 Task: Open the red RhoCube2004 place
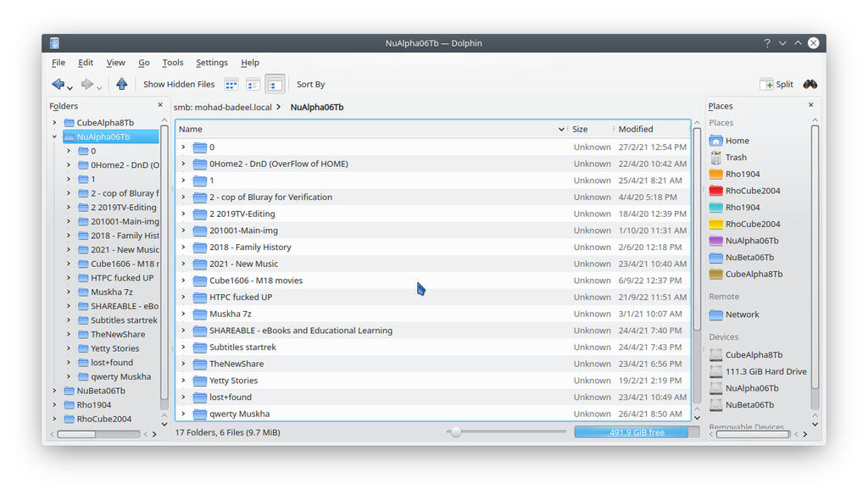[745, 191]
